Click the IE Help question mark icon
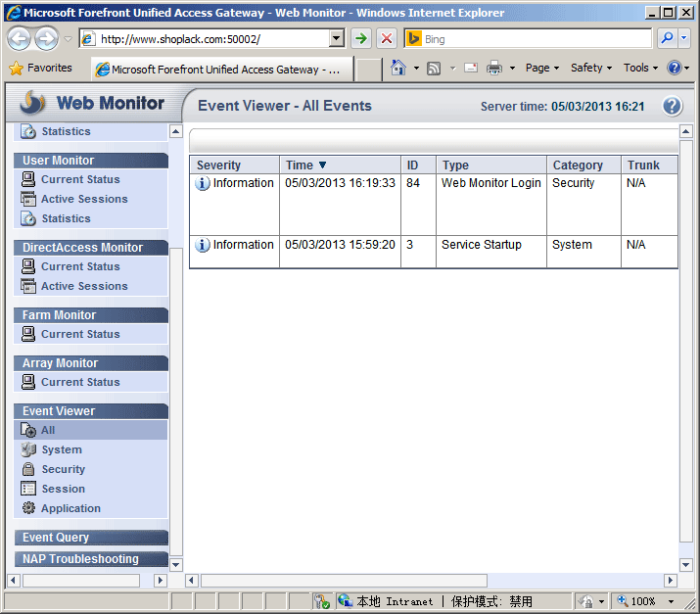 point(674,68)
